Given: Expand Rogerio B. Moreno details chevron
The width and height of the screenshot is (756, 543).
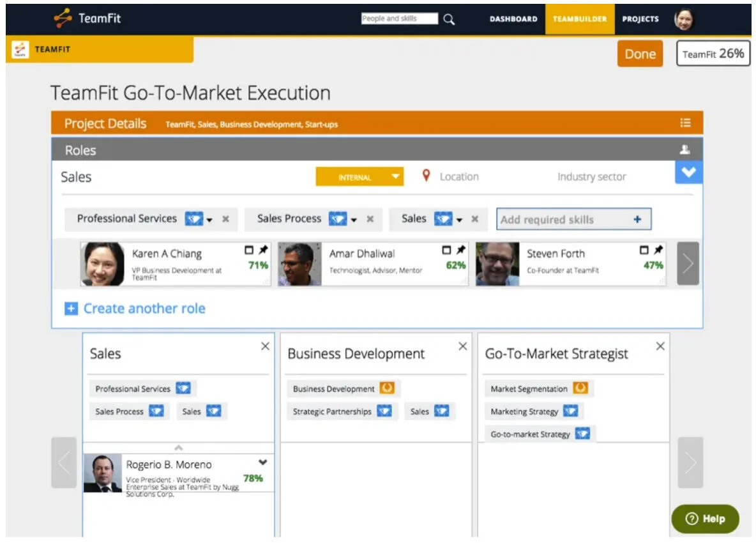Looking at the screenshot, I should coord(263,463).
